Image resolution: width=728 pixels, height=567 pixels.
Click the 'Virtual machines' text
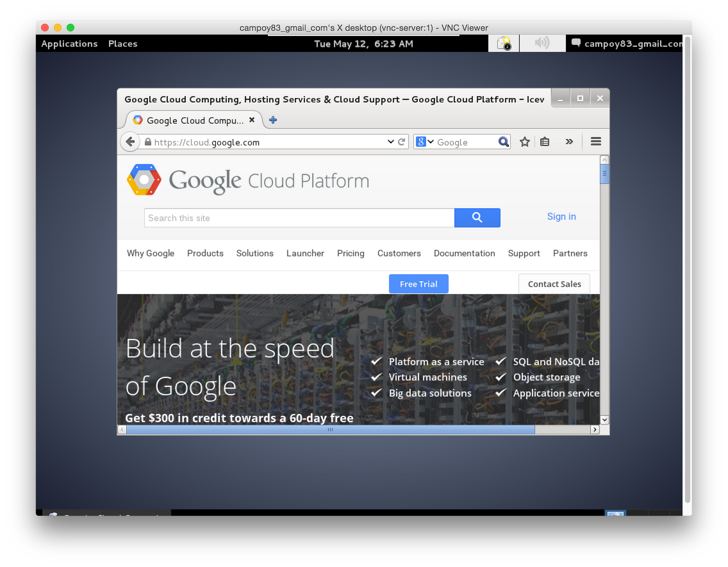[x=428, y=377]
